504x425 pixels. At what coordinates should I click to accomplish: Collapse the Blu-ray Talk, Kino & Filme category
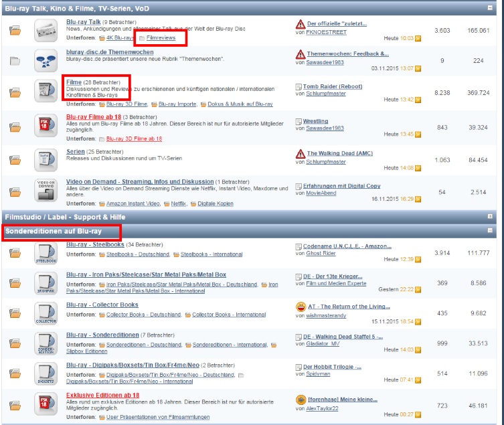(490, 7)
